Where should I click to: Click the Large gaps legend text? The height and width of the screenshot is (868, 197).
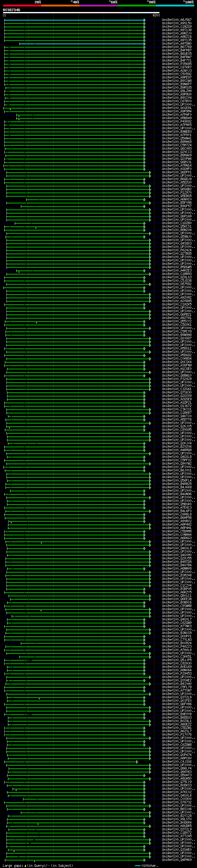pyautogui.click(x=38, y=865)
